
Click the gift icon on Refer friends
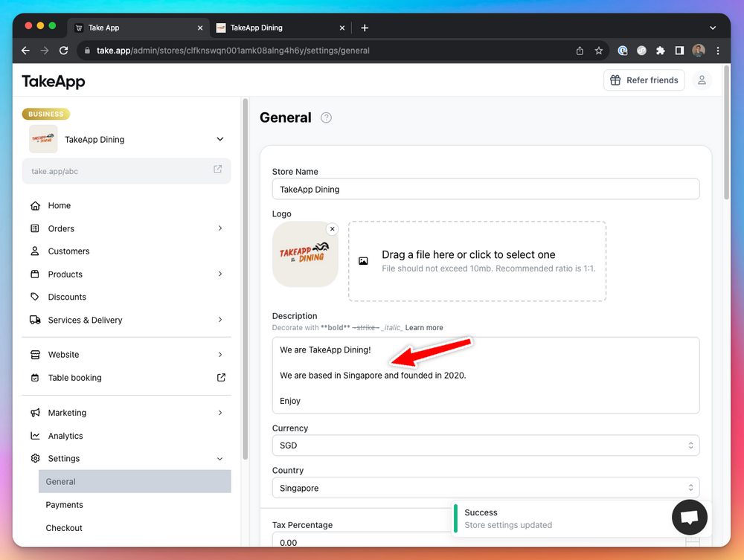pyautogui.click(x=615, y=80)
